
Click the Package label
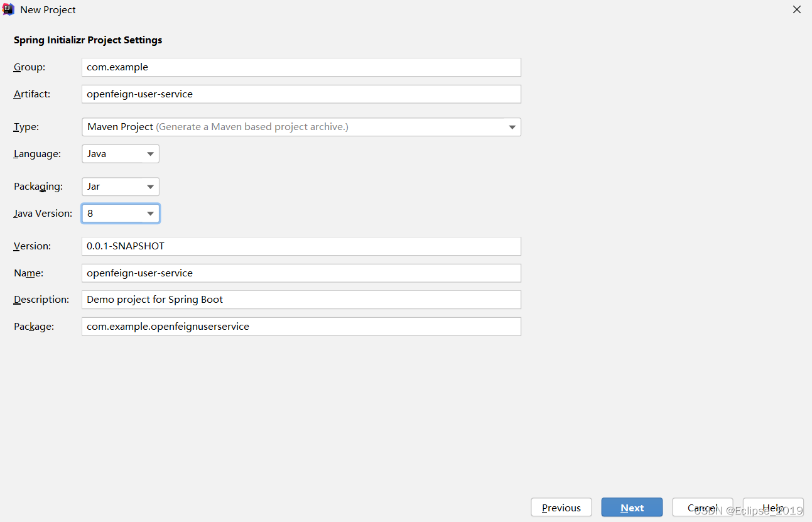34,327
